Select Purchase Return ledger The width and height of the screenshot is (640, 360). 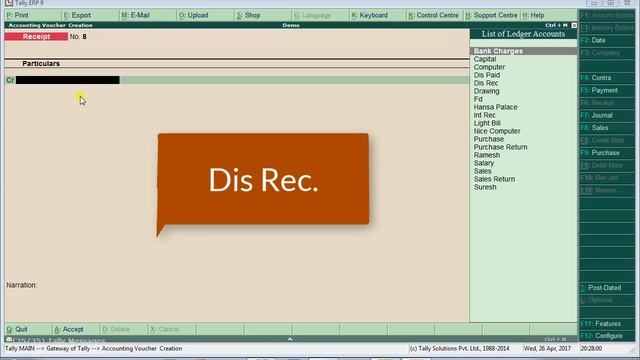pyautogui.click(x=500, y=147)
